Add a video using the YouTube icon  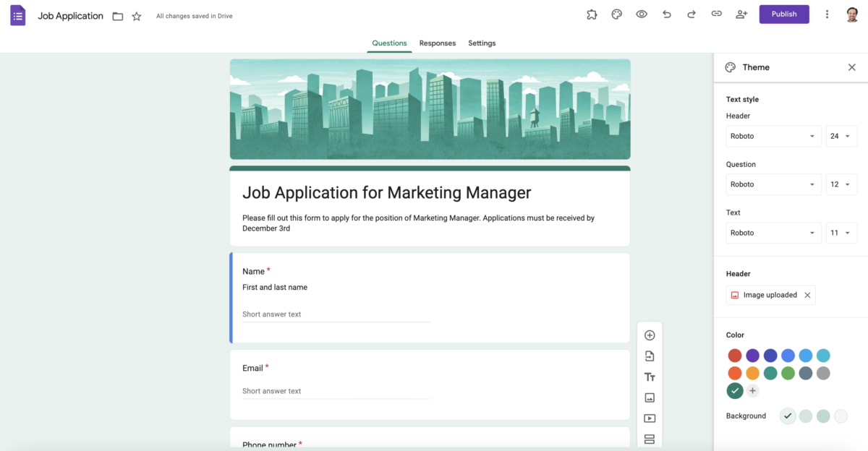649,418
